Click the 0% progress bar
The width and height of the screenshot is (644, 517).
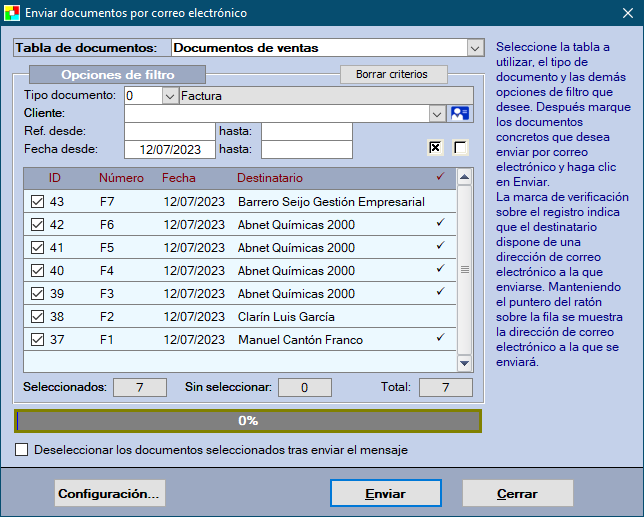point(248,420)
